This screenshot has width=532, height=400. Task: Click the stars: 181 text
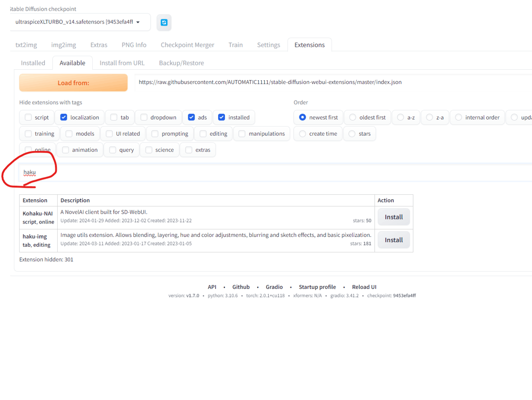coord(361,244)
